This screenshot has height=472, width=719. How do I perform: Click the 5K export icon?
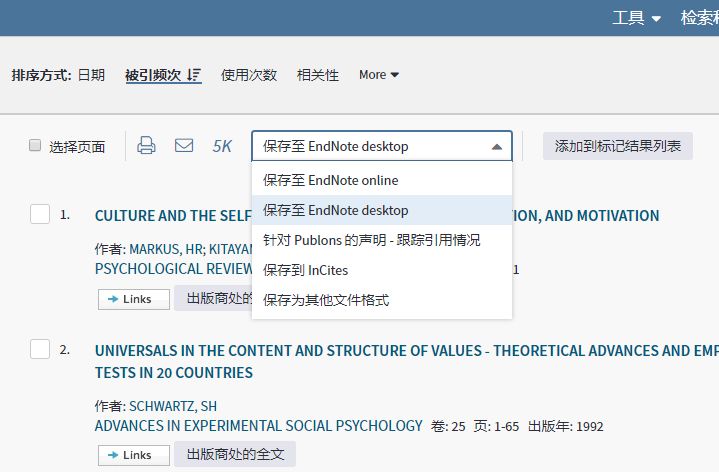pyautogui.click(x=222, y=146)
